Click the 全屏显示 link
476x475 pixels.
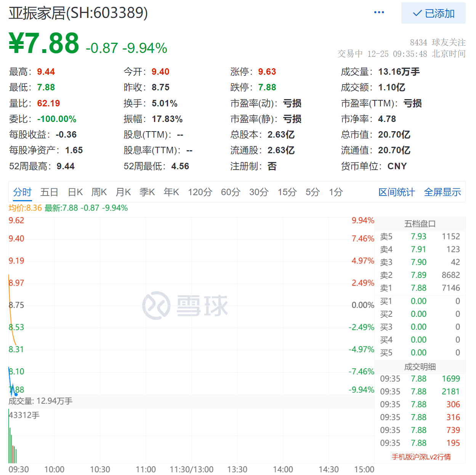point(442,192)
